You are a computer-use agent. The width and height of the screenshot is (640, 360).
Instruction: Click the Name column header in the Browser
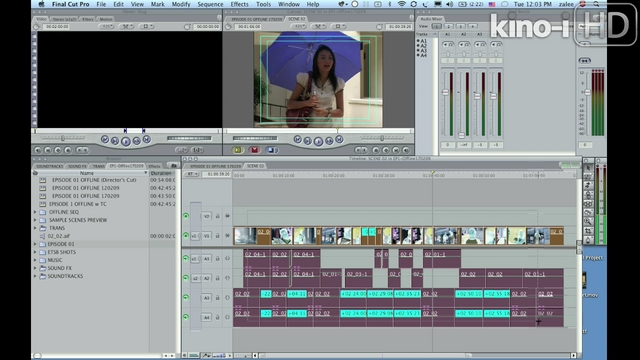click(87, 173)
